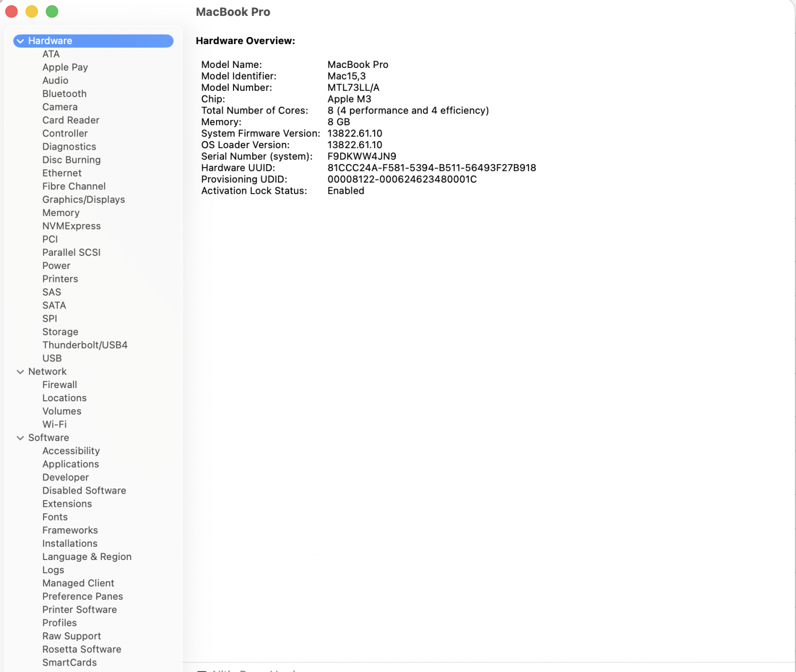Viewport: 796px width, 672px height.
Task: Open Graphics/Displays hardware info
Action: click(x=83, y=200)
